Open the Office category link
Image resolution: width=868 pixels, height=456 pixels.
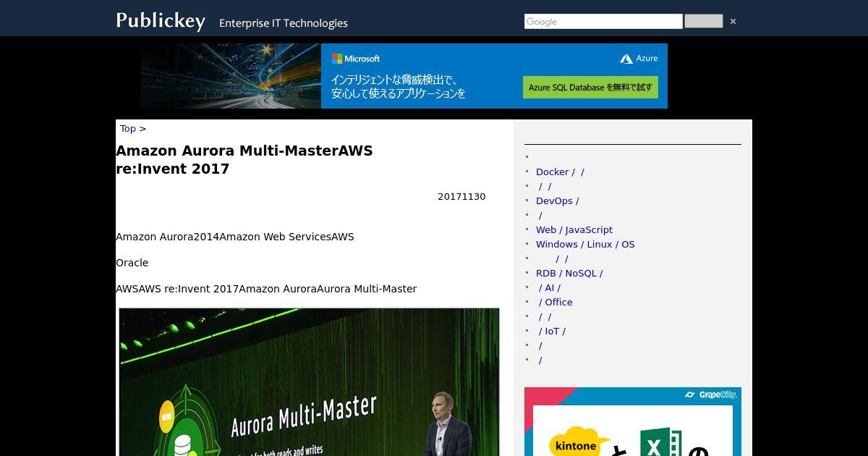(555, 303)
